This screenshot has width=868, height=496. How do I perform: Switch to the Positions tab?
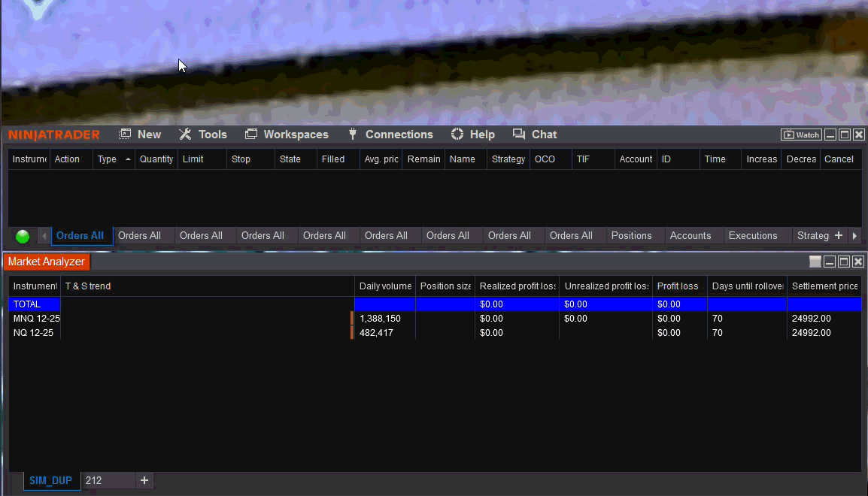(x=631, y=236)
